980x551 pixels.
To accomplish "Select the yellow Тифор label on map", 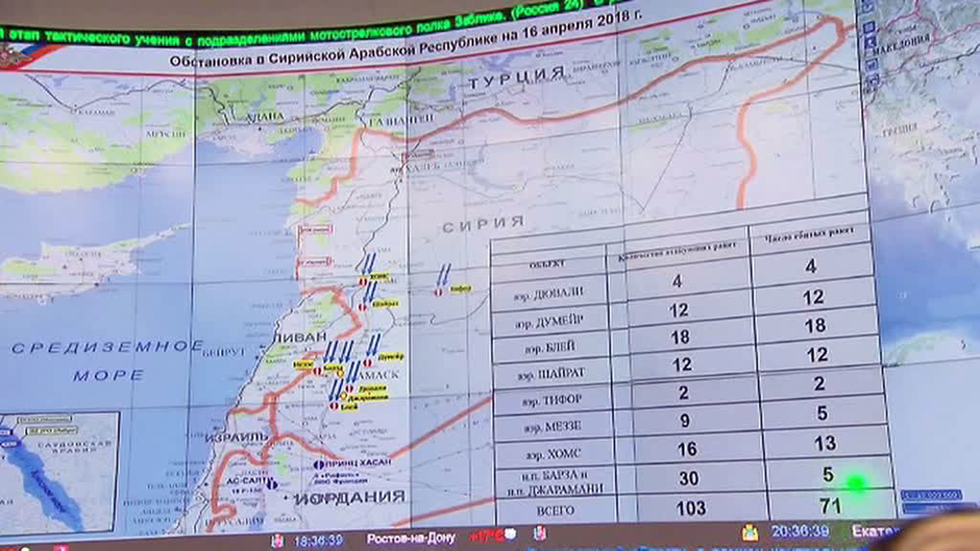I will point(460,288).
